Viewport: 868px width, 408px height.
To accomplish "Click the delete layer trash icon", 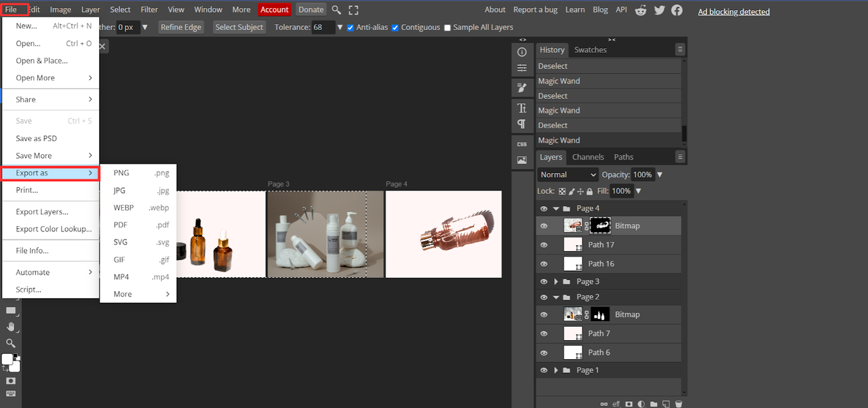I will click(x=678, y=404).
